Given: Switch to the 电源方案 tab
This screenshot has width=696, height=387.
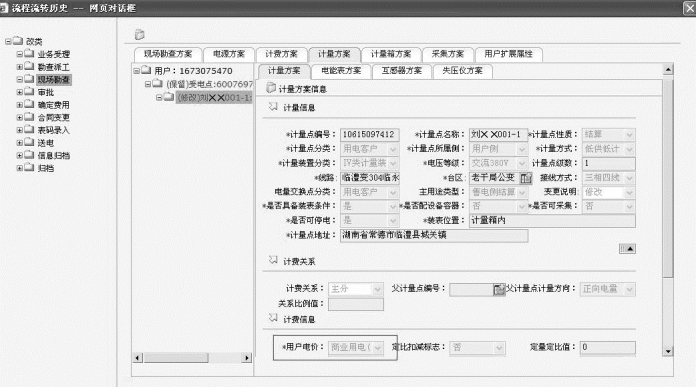Looking at the screenshot, I should coord(229,54).
